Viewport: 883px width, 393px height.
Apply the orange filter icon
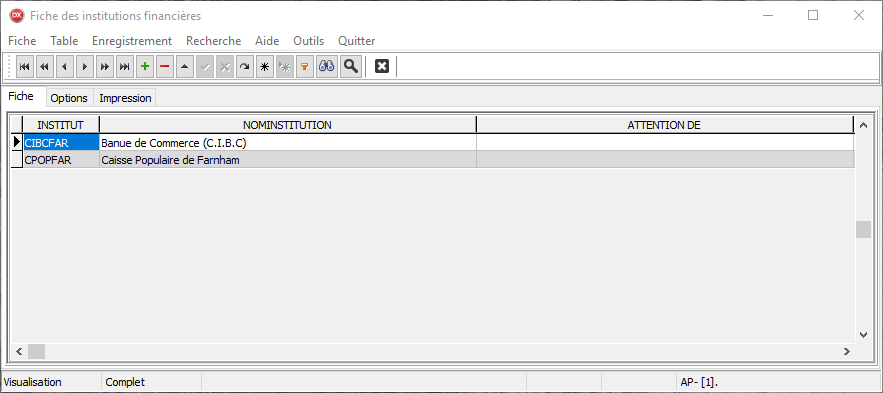tap(305, 67)
